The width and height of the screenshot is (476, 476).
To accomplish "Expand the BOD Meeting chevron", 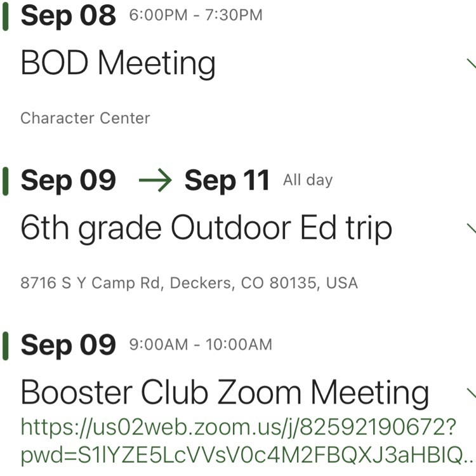I will pyautogui.click(x=472, y=63).
